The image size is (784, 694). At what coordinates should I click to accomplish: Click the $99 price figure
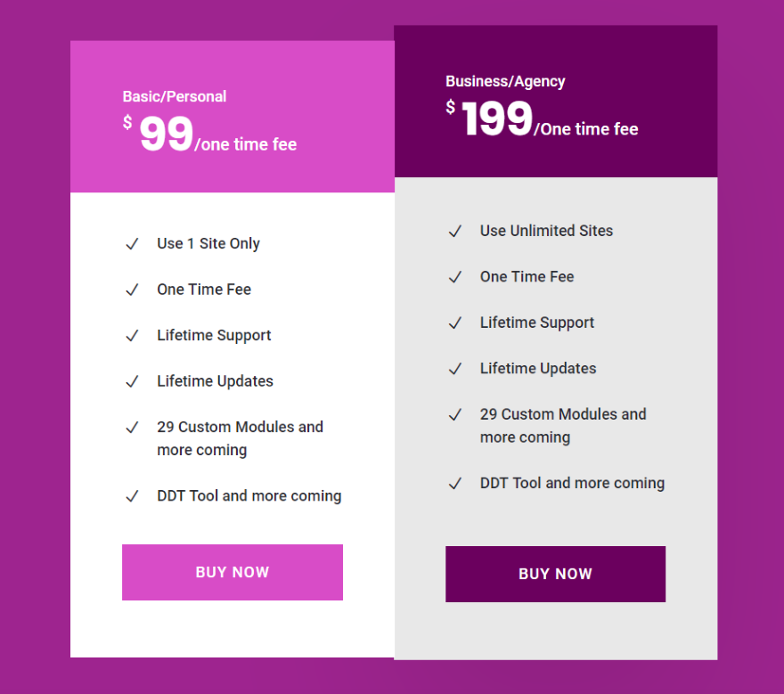[x=167, y=135]
